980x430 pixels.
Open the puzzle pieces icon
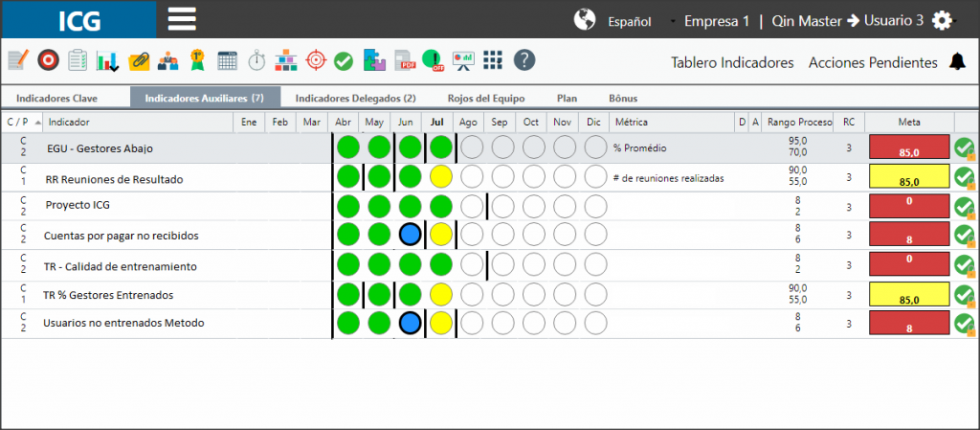[x=374, y=60]
